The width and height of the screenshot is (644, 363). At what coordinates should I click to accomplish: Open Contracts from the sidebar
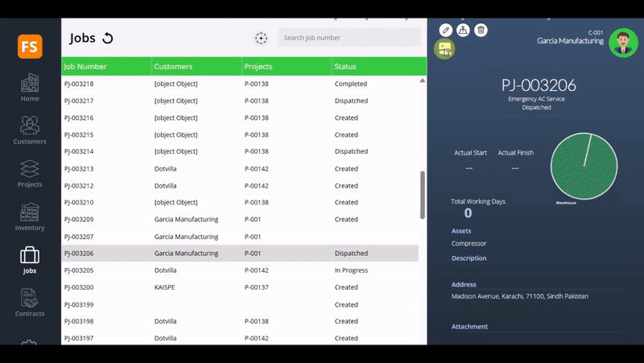pos(30,303)
